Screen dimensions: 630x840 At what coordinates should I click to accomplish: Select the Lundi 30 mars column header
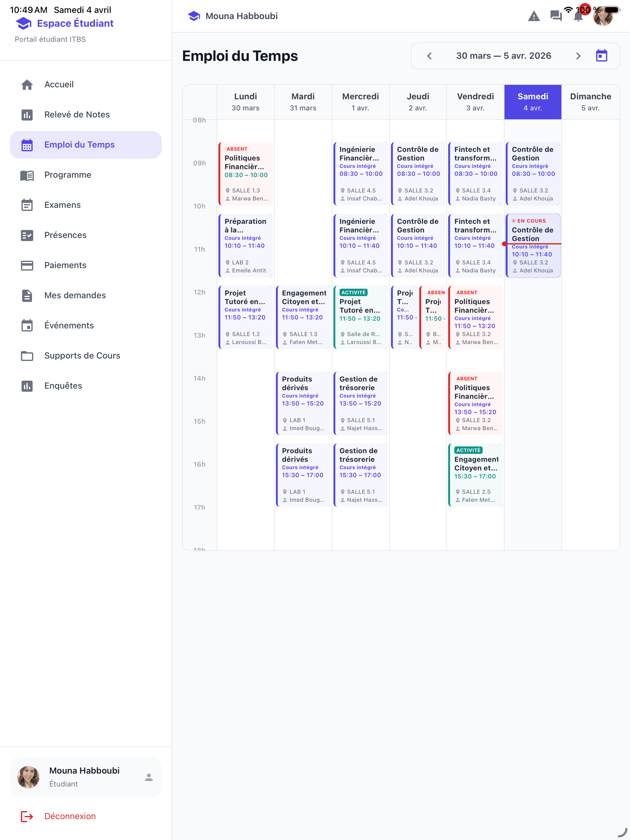[x=245, y=102]
